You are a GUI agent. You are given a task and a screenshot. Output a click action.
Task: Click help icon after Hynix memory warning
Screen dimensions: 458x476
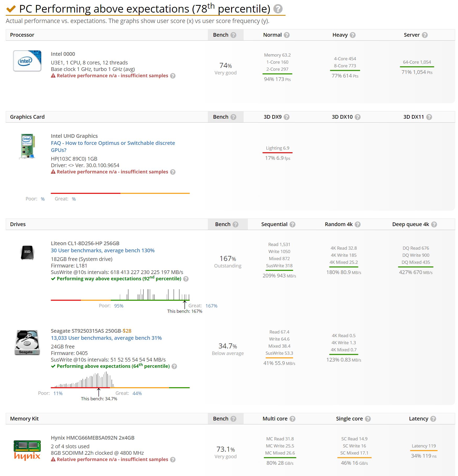point(173,460)
